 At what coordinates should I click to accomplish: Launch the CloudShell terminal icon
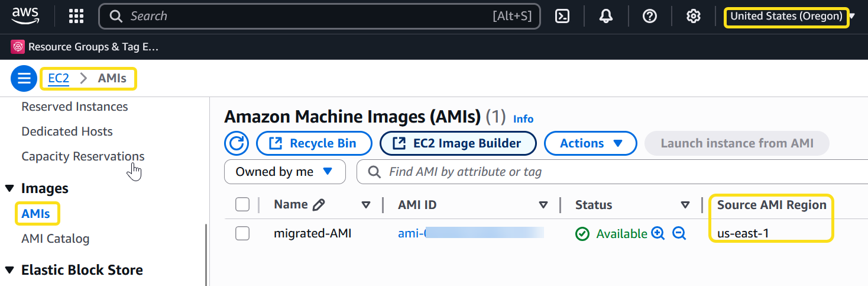click(562, 17)
